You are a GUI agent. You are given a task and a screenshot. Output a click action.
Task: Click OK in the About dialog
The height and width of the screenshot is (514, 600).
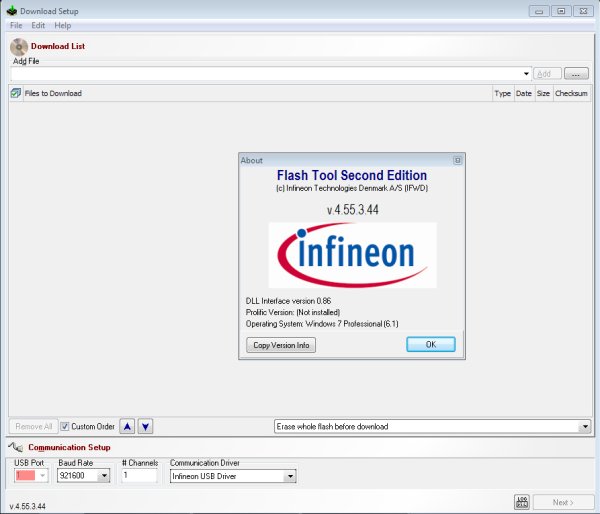click(x=431, y=344)
